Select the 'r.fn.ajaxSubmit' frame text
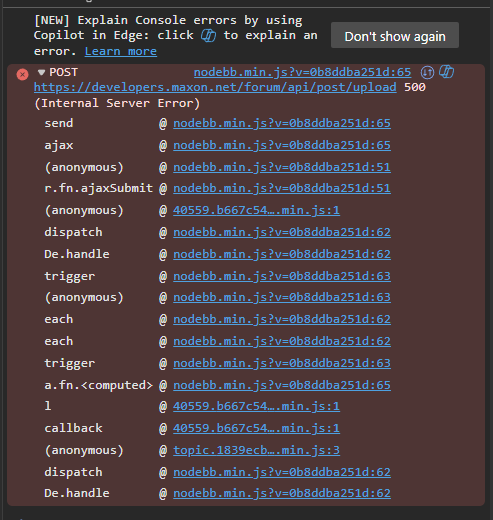493x520 pixels. (99, 188)
